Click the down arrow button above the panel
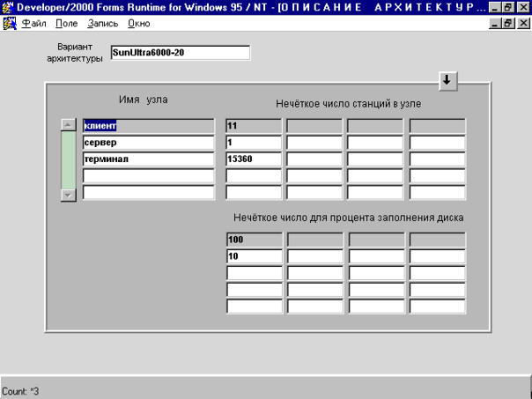The height and width of the screenshot is (399, 532). [x=447, y=81]
